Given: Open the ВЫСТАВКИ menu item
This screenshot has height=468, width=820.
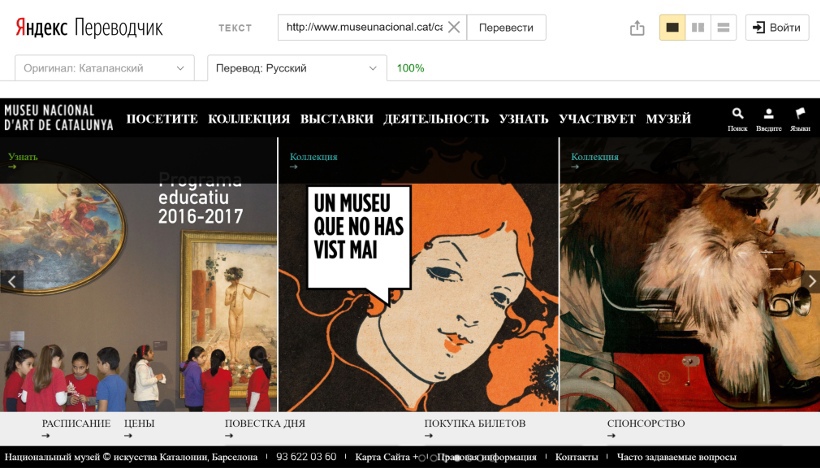Looking at the screenshot, I should coord(336,119).
